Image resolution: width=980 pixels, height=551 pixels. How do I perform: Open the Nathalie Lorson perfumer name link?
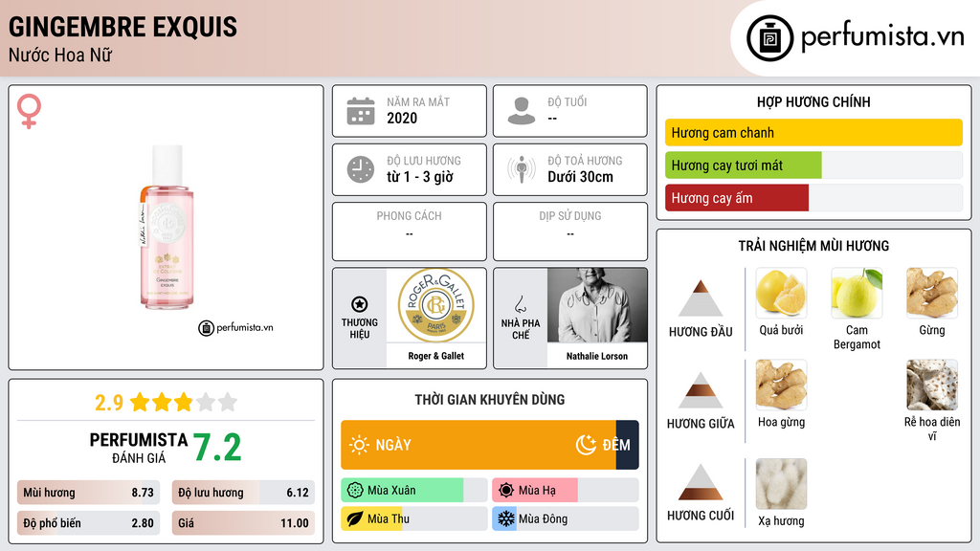pyautogui.click(x=597, y=356)
